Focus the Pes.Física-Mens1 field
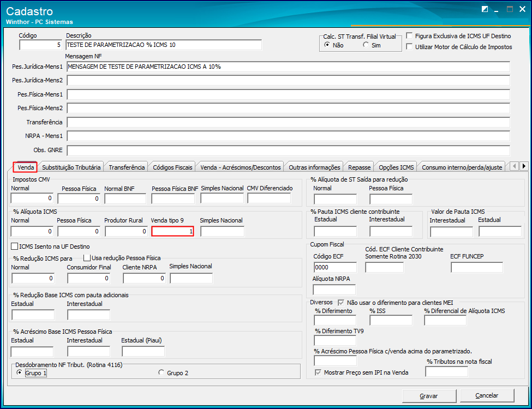The height and width of the screenshot is (409, 532). (289, 94)
